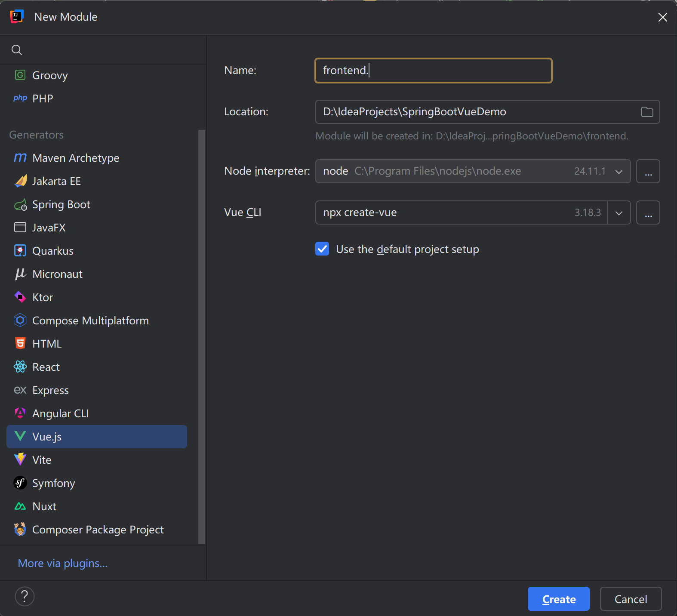Click the Create button
This screenshot has width=677, height=616.
click(558, 599)
